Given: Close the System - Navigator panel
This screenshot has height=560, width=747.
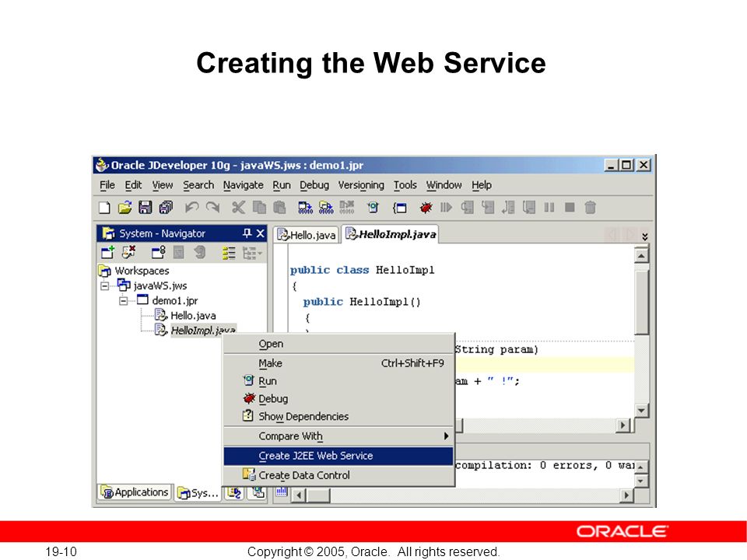Looking at the screenshot, I should 260,233.
